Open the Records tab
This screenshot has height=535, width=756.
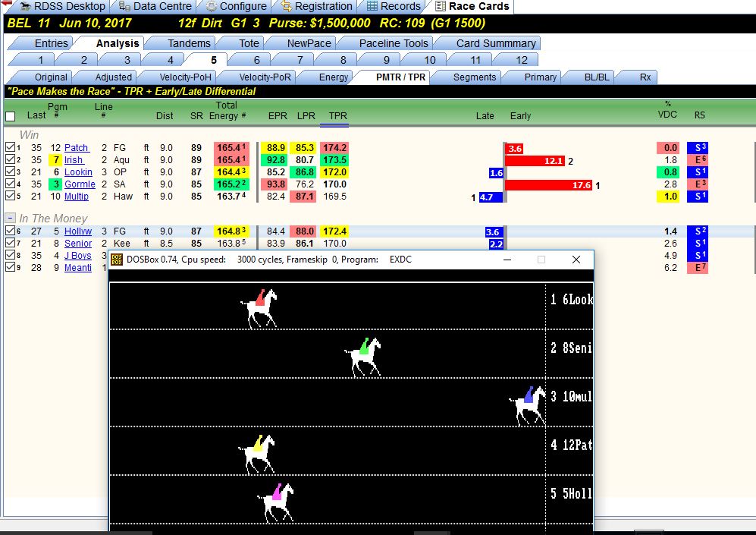394,6
